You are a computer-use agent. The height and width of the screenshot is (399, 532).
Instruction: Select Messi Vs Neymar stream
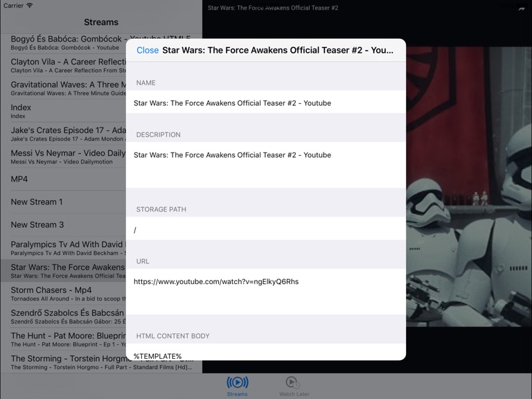pos(63,157)
